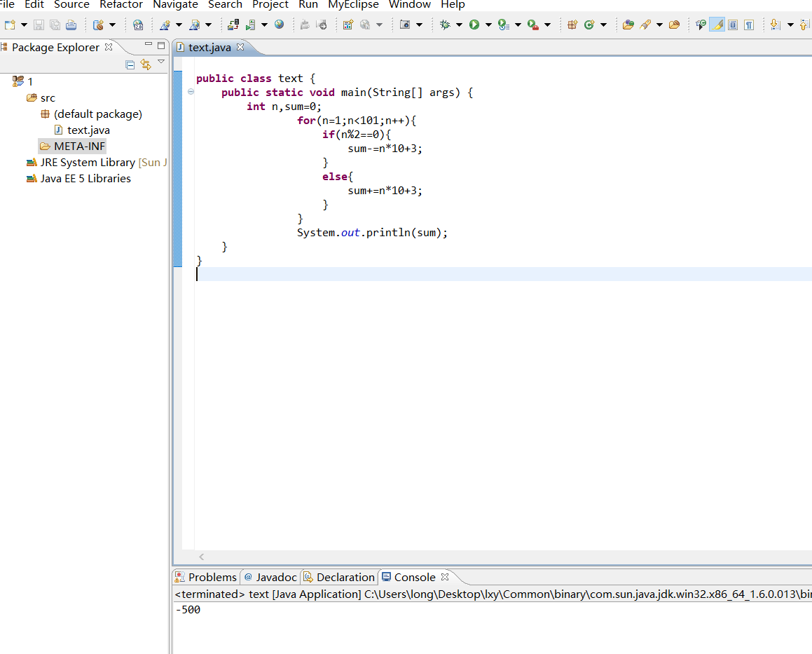Click the capture camera toolbar icon
812x654 pixels.
pyautogui.click(x=405, y=25)
